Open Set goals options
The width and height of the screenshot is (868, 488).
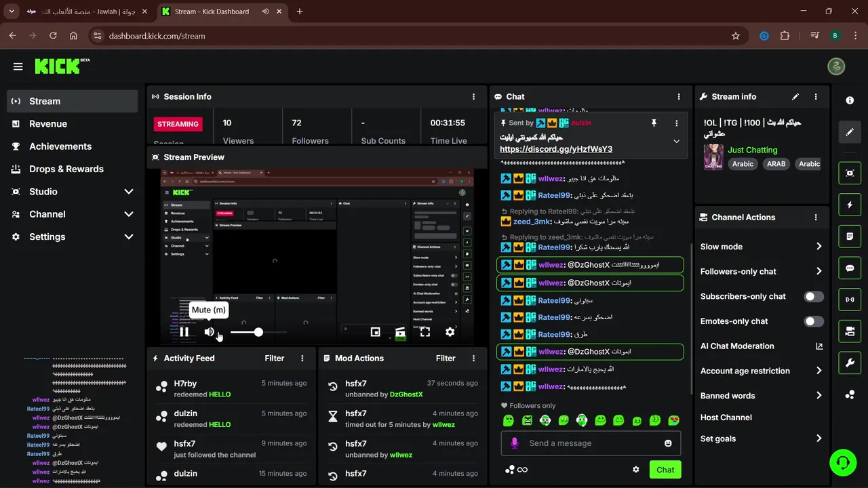pyautogui.click(x=762, y=439)
